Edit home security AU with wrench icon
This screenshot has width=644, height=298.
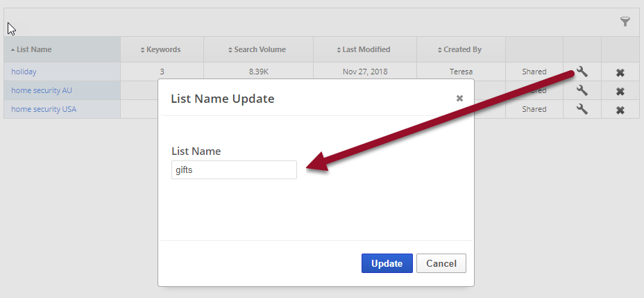click(x=582, y=90)
